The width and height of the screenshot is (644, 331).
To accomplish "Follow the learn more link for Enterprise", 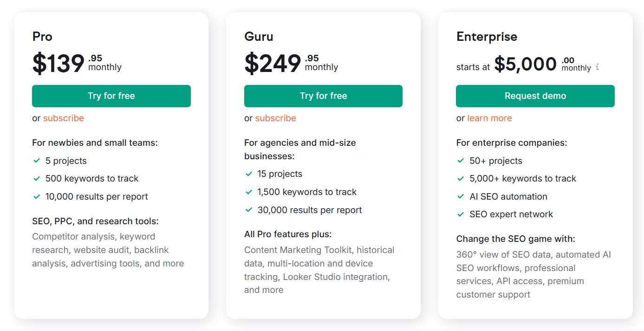I will (489, 118).
